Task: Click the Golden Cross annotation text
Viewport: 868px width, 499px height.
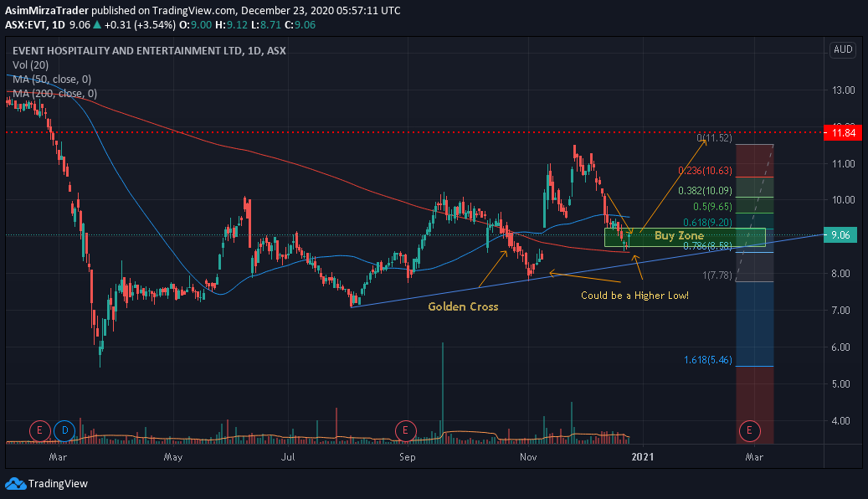Action: pyautogui.click(x=464, y=306)
